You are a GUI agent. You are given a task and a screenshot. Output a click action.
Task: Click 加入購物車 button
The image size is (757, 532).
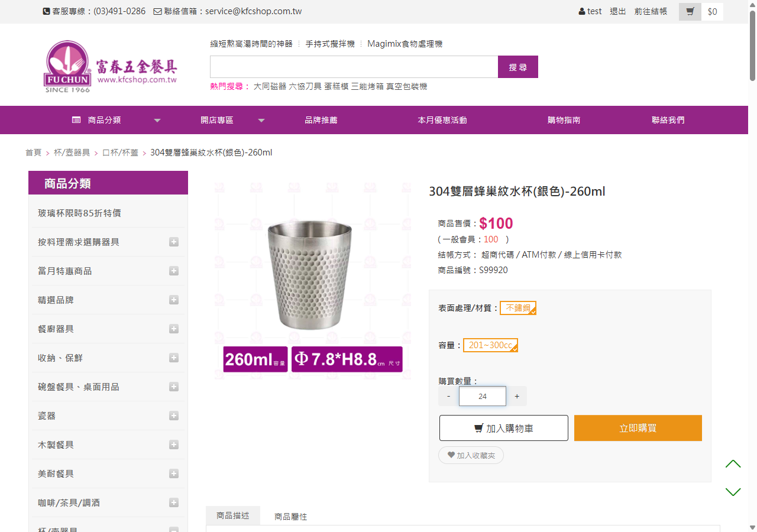pyautogui.click(x=504, y=428)
